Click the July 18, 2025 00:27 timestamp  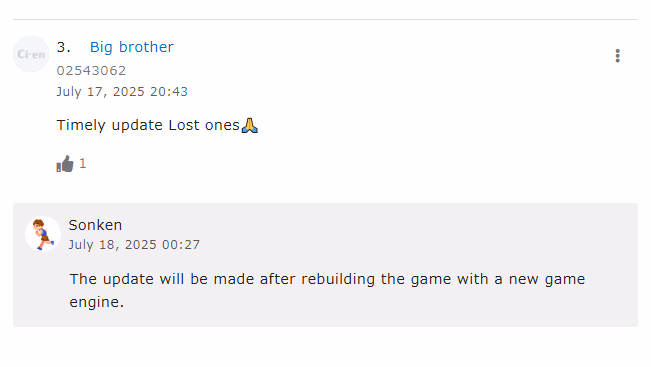(134, 245)
